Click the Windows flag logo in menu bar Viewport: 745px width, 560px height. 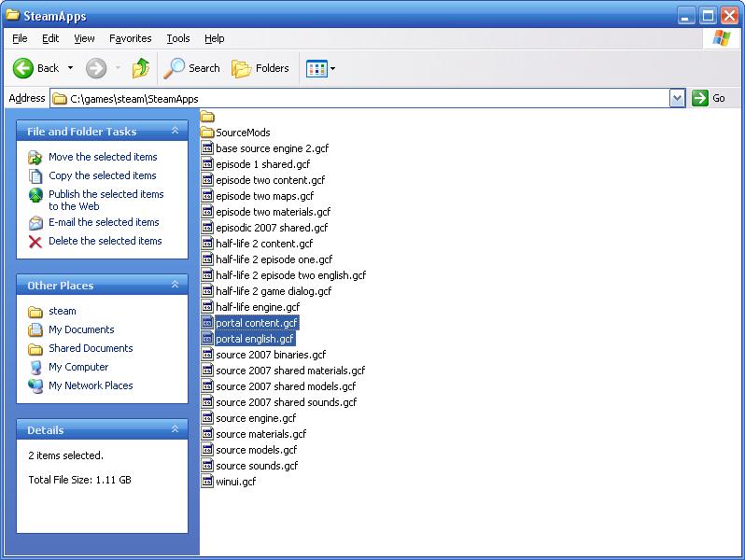722,38
